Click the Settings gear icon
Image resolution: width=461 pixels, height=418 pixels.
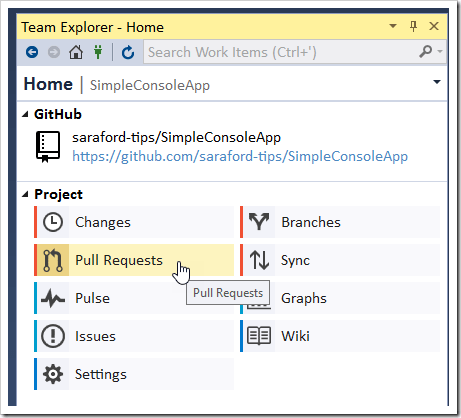click(x=53, y=374)
